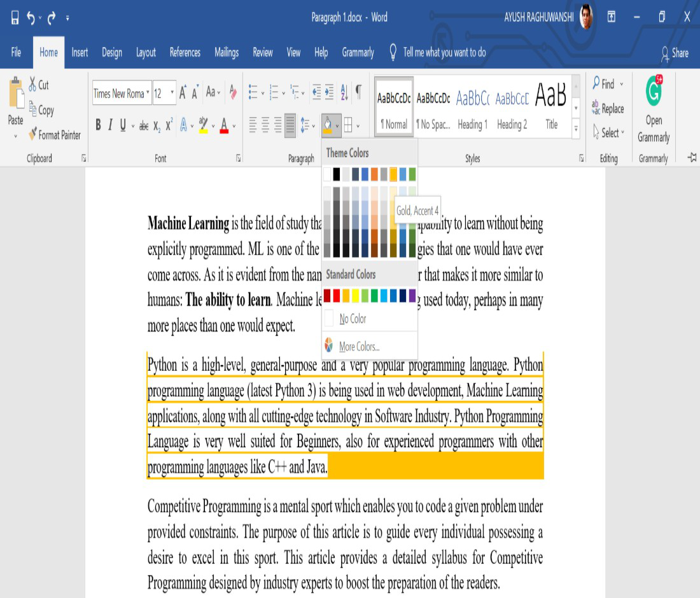Image resolution: width=700 pixels, height=598 pixels.
Task: Click the Shading paint bucket icon
Action: 327,125
